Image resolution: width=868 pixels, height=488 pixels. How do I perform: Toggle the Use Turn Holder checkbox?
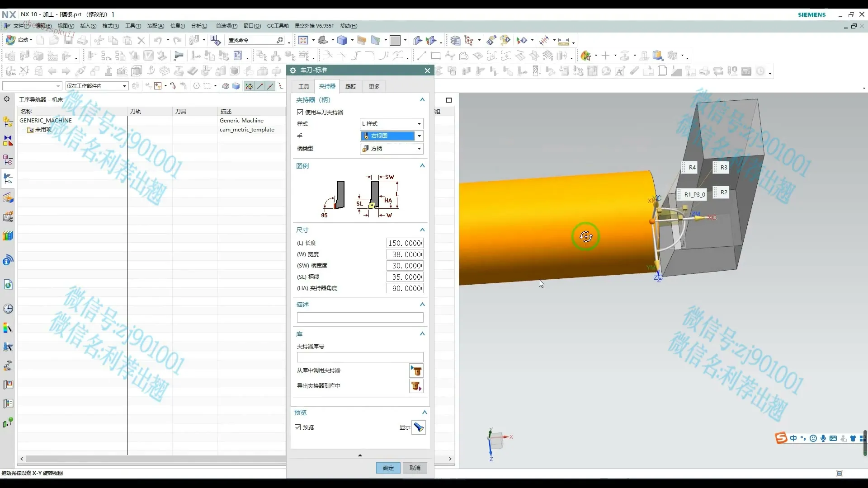pyautogui.click(x=300, y=112)
